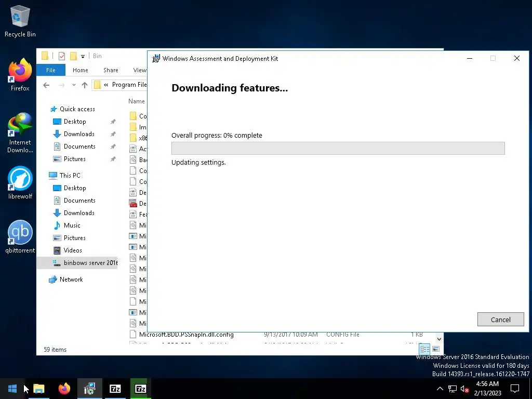Open File Explorer from the taskbar
532x399 pixels.
point(39,389)
